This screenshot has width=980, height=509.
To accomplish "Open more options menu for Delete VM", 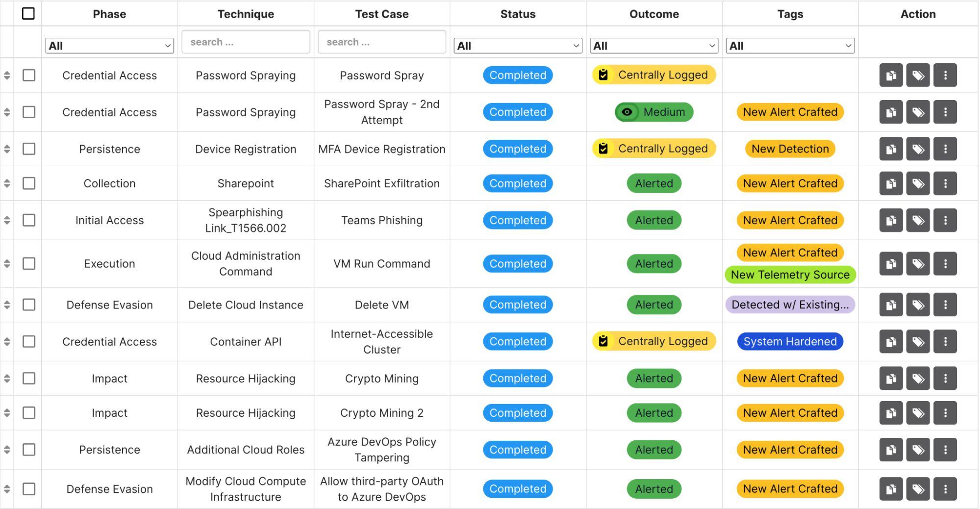I will (946, 305).
